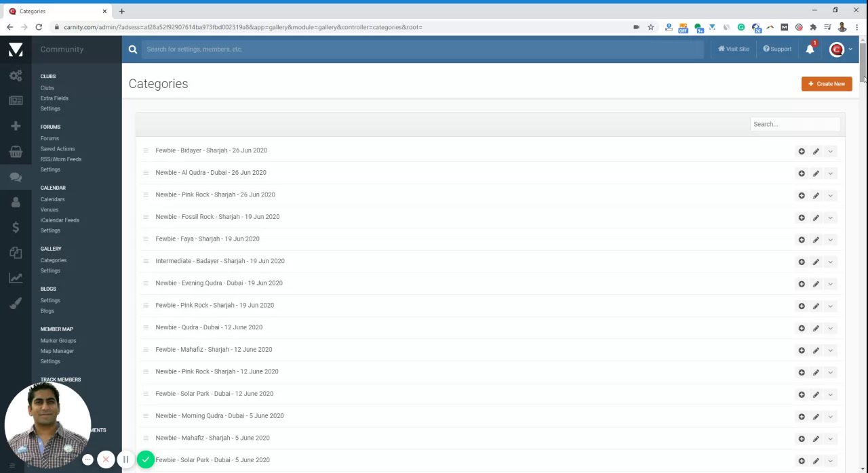Edit Newbie - Morning Qudra category
This screenshot has width=868, height=473.
point(816,417)
